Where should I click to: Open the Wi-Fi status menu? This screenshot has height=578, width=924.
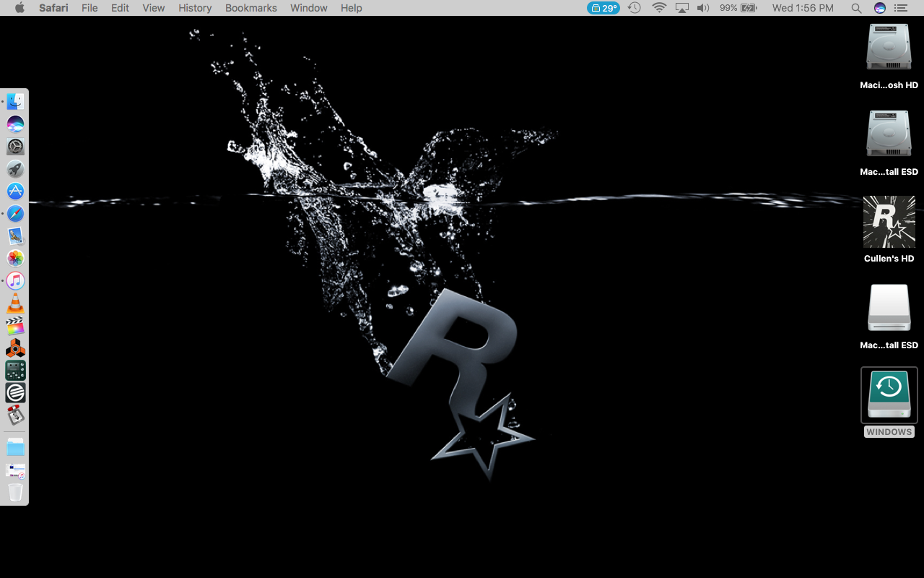pyautogui.click(x=659, y=8)
